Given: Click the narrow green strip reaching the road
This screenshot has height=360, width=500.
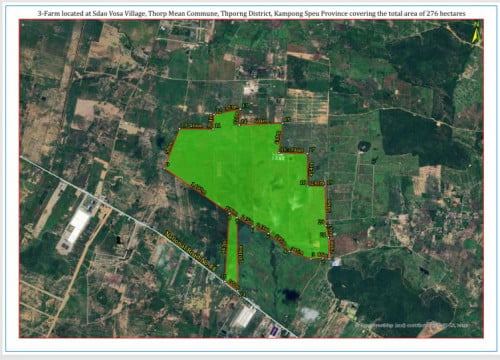Looking at the screenshot, I should click(232, 252).
